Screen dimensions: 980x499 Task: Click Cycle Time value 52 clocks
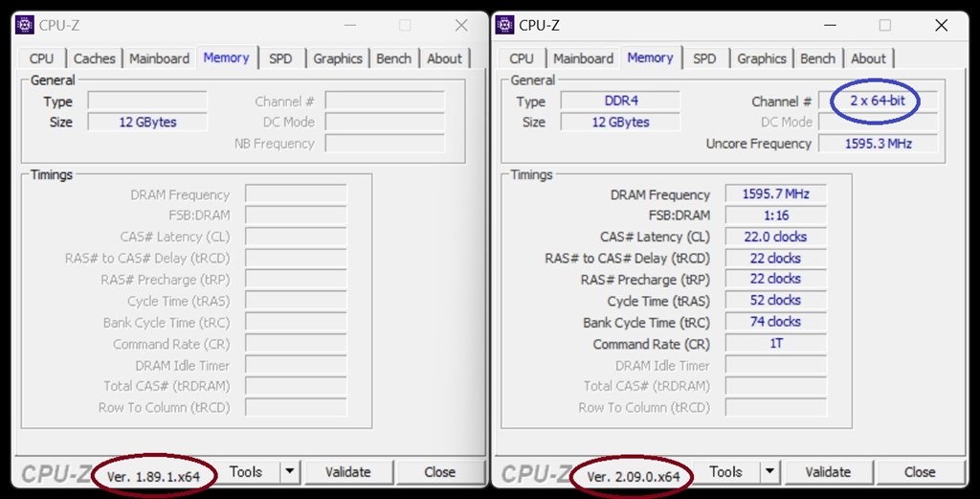[x=775, y=300]
